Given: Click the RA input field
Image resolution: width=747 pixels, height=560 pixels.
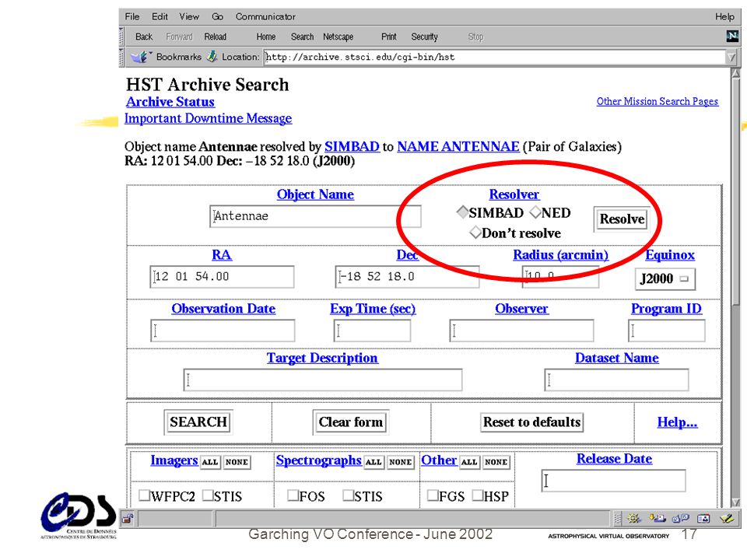Looking at the screenshot, I should 222,277.
